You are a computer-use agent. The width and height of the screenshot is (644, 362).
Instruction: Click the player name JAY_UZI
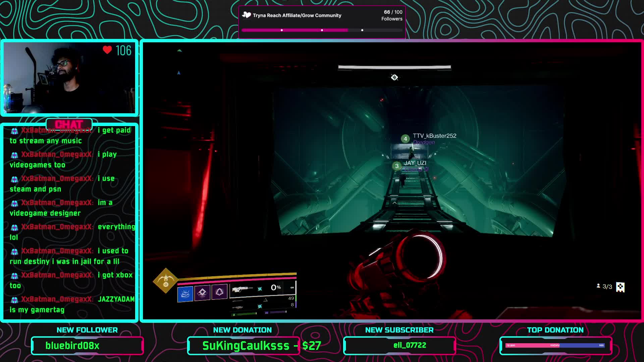click(415, 163)
